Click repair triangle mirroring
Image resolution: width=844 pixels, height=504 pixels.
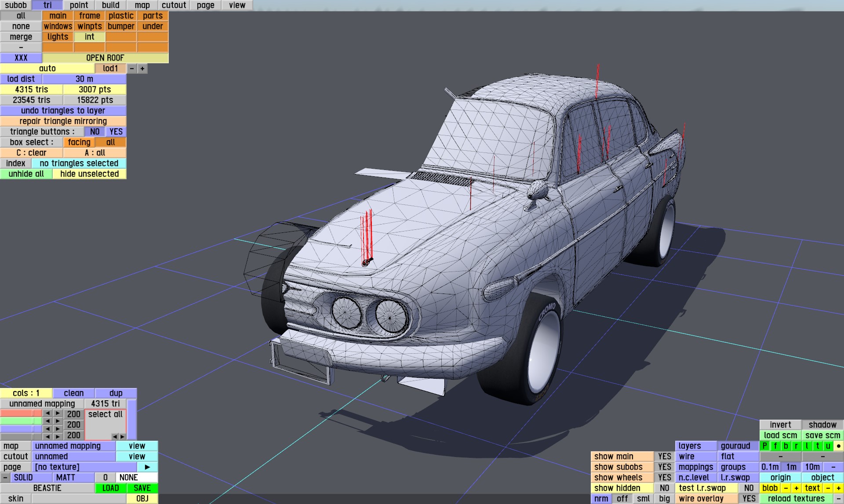(x=63, y=121)
